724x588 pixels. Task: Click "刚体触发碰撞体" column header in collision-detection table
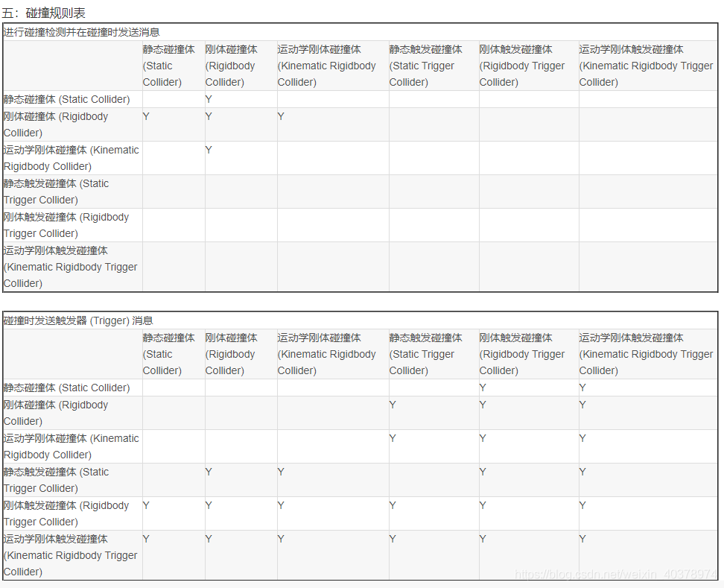point(521,66)
